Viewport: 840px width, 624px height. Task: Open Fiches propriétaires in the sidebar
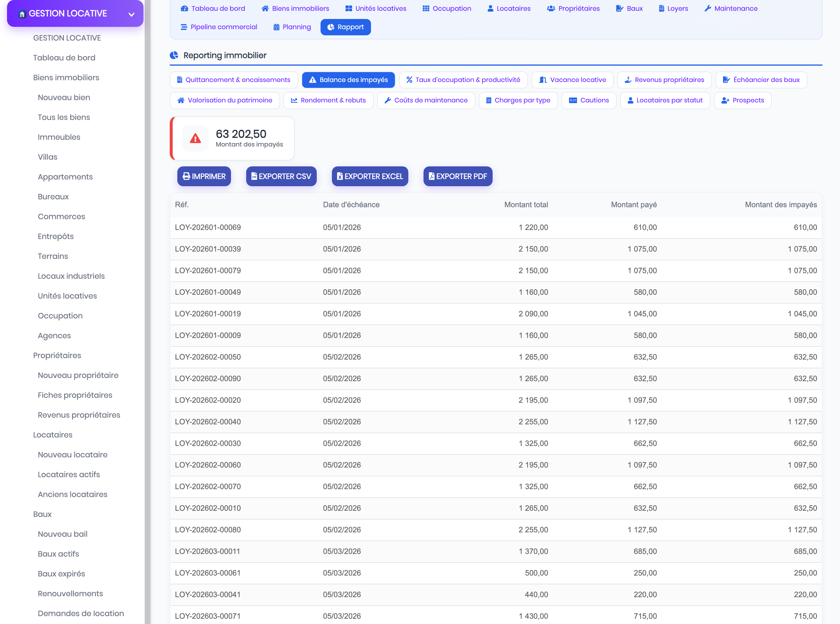[x=75, y=395]
